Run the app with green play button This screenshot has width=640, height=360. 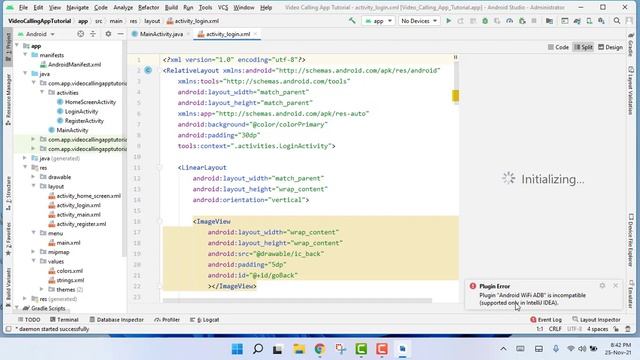[449, 21]
